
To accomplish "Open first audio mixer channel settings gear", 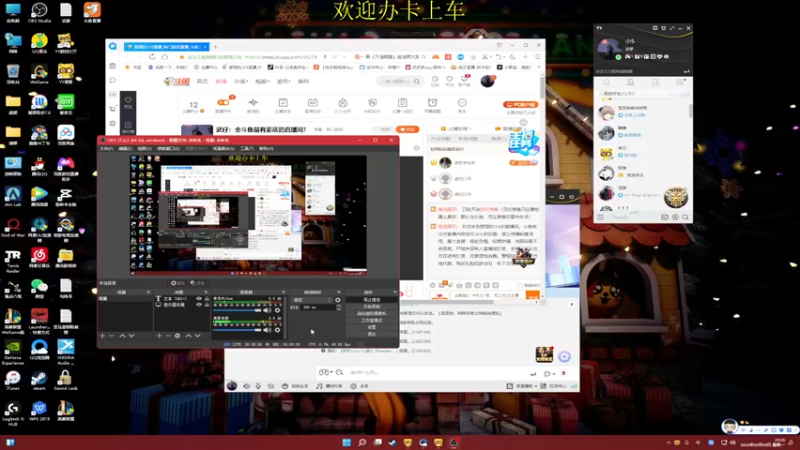I will 278,310.
